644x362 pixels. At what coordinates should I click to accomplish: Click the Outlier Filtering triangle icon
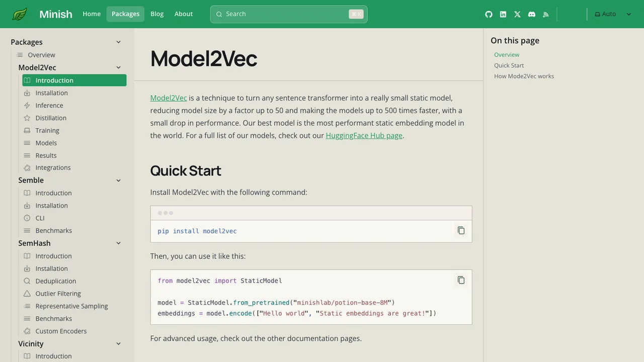point(27,294)
